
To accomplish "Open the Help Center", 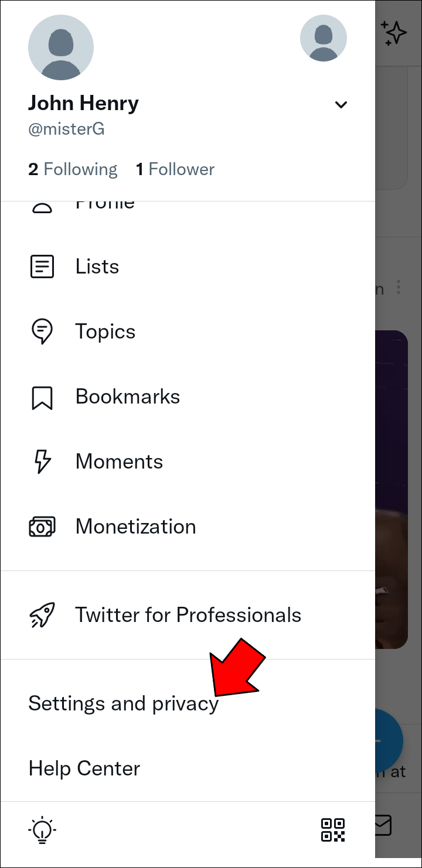I will click(x=84, y=768).
